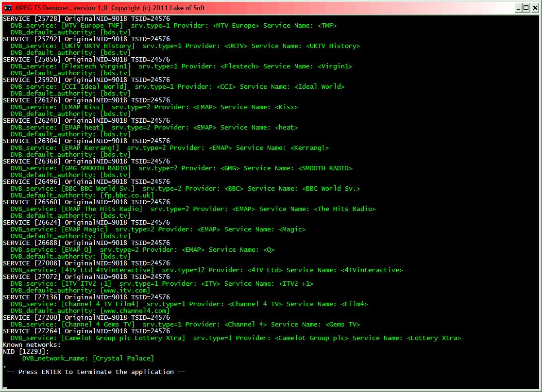
Task: Click the Channel 4 Gems TV DVB_service line
Action: [185, 324]
